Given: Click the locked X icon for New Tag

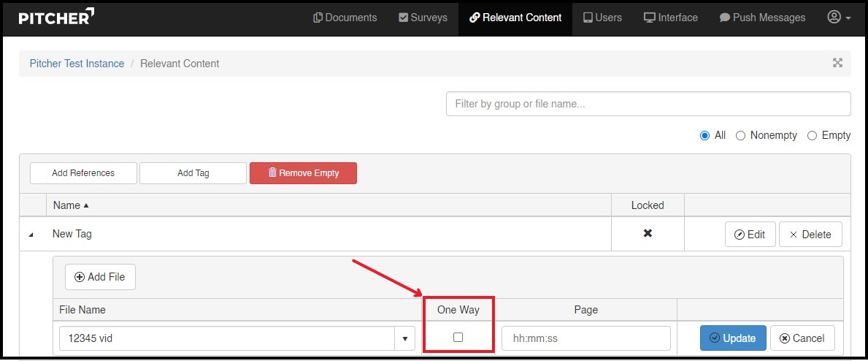Looking at the screenshot, I should (647, 234).
